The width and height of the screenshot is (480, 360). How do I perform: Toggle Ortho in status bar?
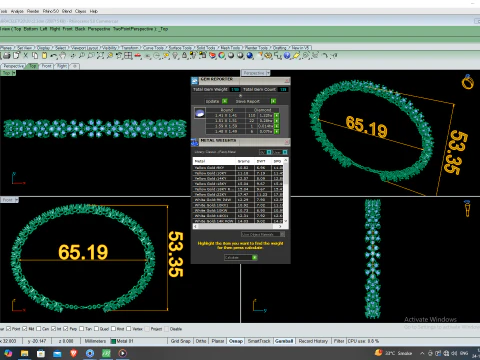click(201, 341)
